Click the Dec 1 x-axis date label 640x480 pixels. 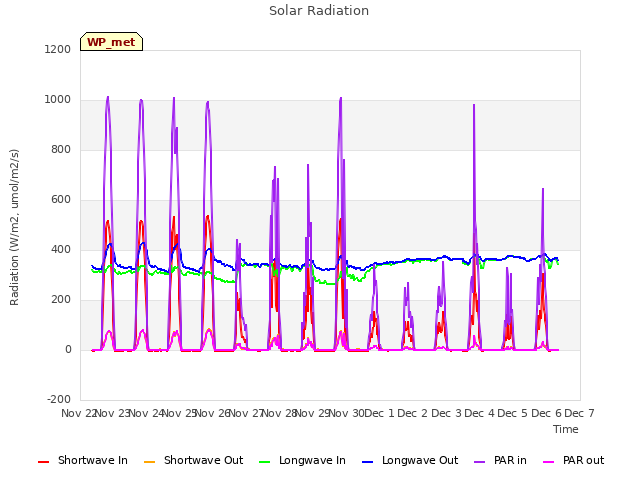379,413
